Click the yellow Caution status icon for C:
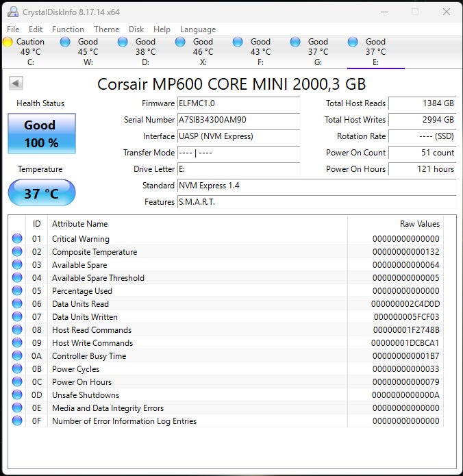This screenshot has height=476, width=463. coord(8,42)
